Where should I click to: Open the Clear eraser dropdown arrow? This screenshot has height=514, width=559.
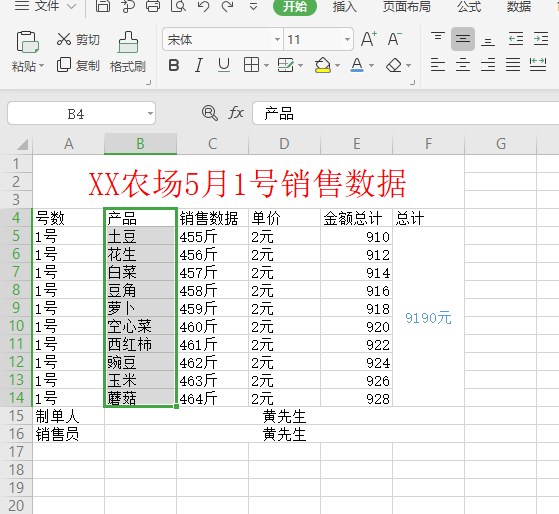409,66
